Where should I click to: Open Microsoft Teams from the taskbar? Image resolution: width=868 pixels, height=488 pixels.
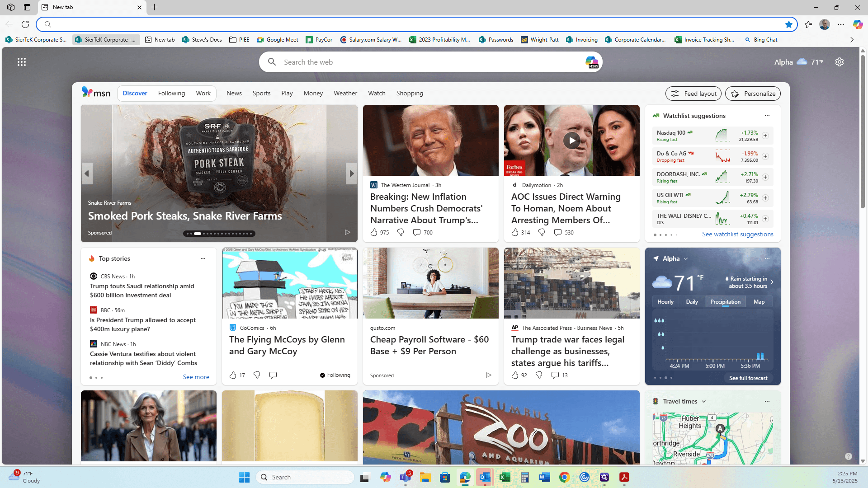[406, 477]
